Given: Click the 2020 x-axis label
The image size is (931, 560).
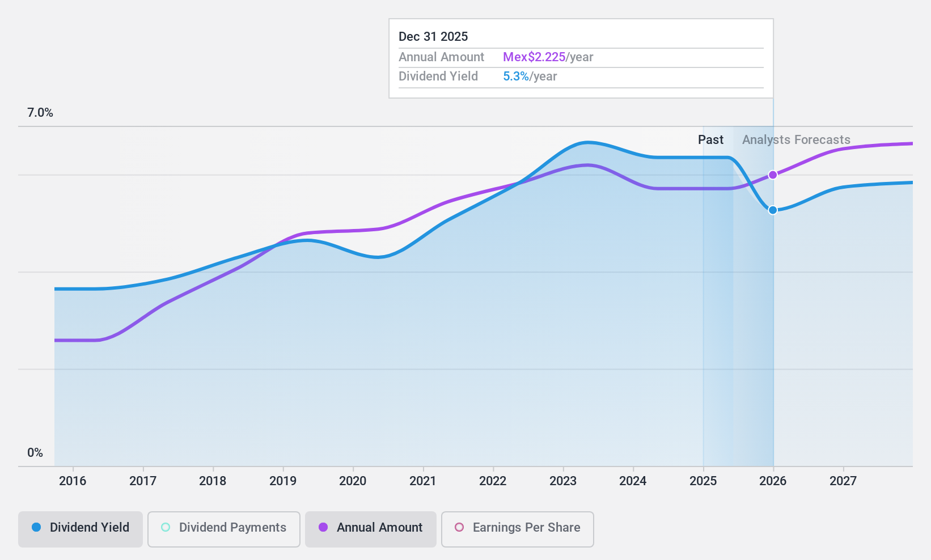Looking at the screenshot, I should point(353,481).
